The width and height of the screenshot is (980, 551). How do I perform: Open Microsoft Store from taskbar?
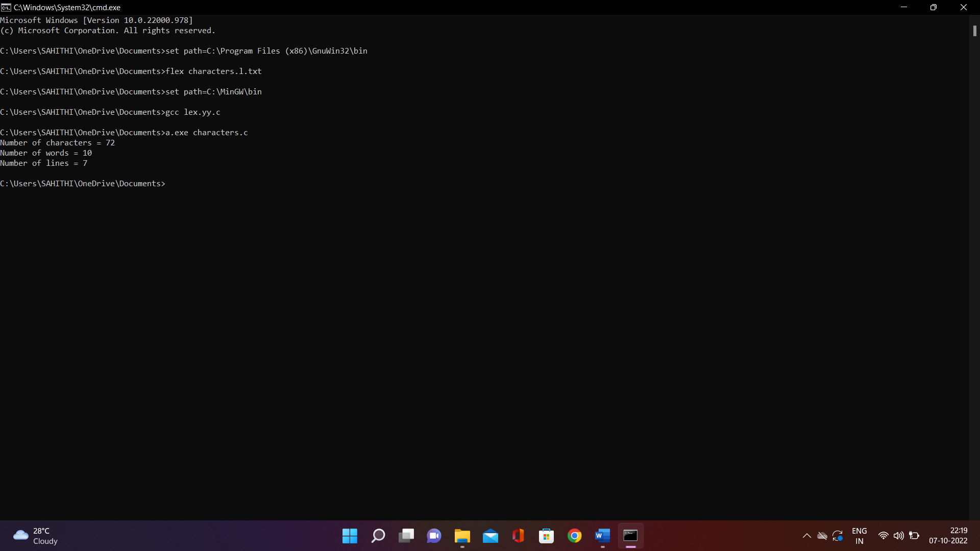[x=547, y=536]
